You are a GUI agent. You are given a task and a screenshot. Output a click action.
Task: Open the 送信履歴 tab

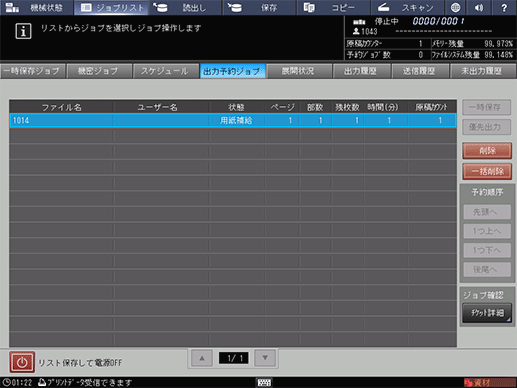(420, 71)
